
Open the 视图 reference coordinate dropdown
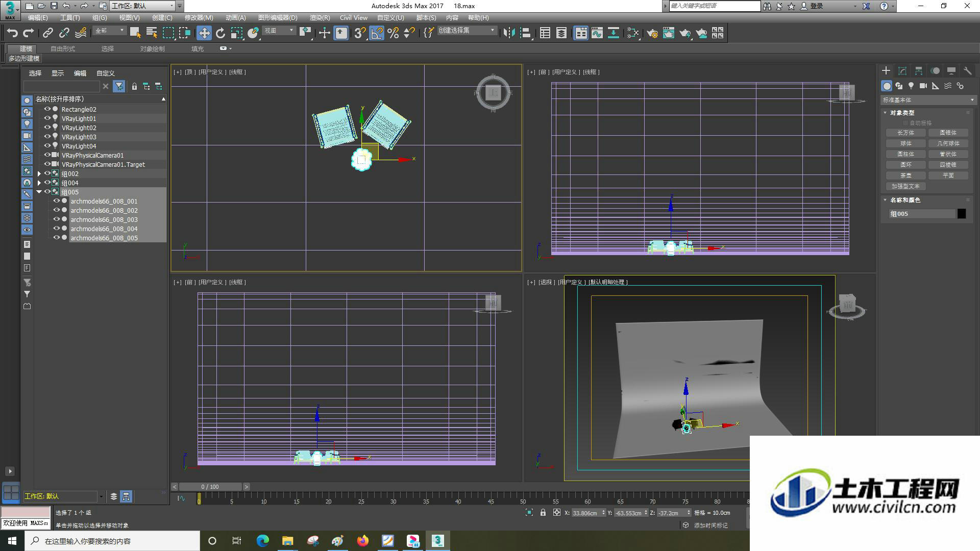tap(279, 31)
